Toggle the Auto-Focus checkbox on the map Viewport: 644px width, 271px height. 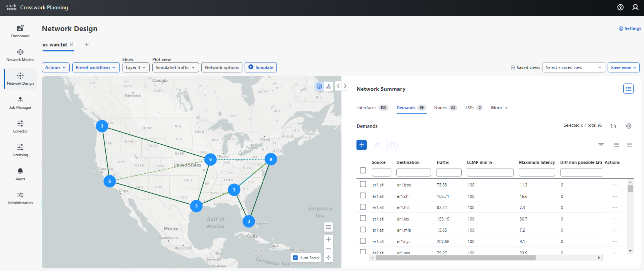tap(296, 257)
